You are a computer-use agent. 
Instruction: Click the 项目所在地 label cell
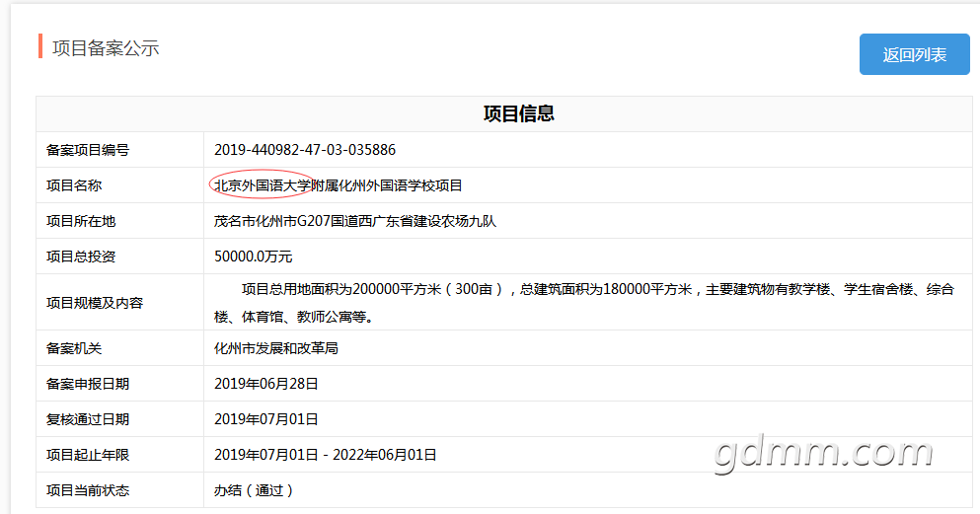tap(120, 221)
